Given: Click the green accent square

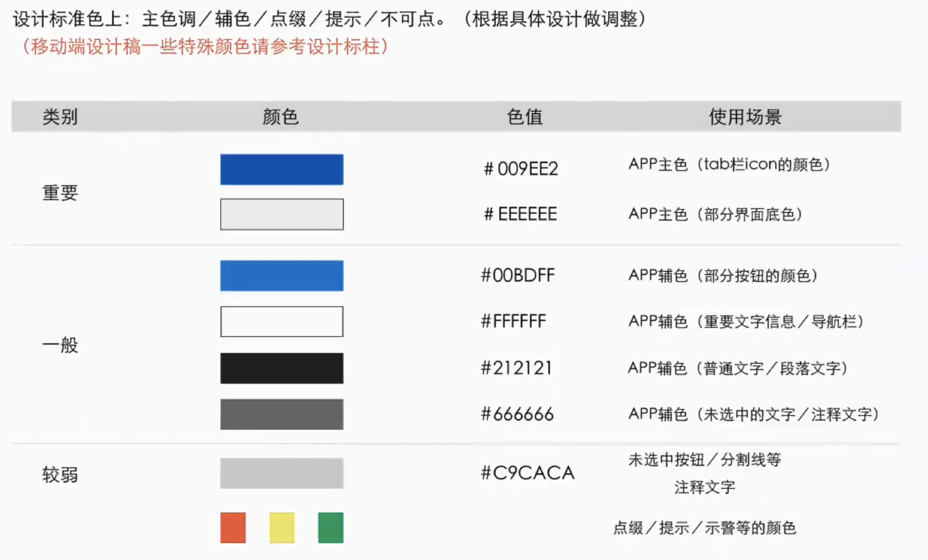Looking at the screenshot, I should tap(330, 528).
